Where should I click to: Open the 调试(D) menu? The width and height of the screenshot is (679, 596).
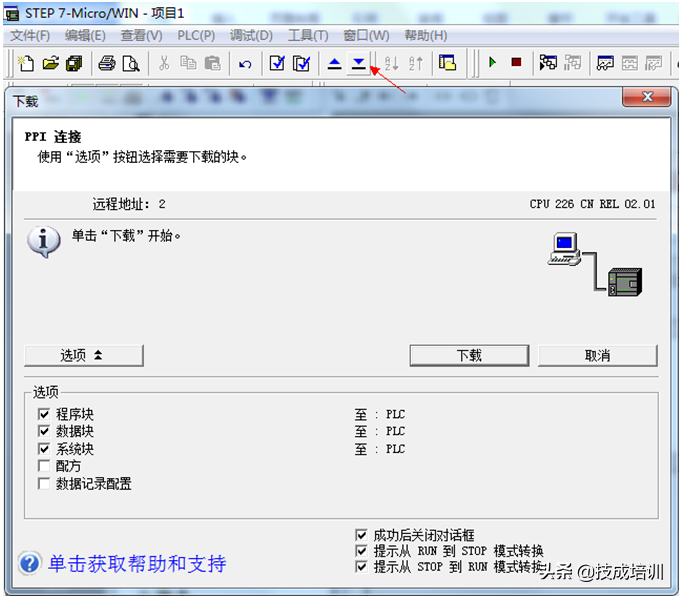[251, 36]
